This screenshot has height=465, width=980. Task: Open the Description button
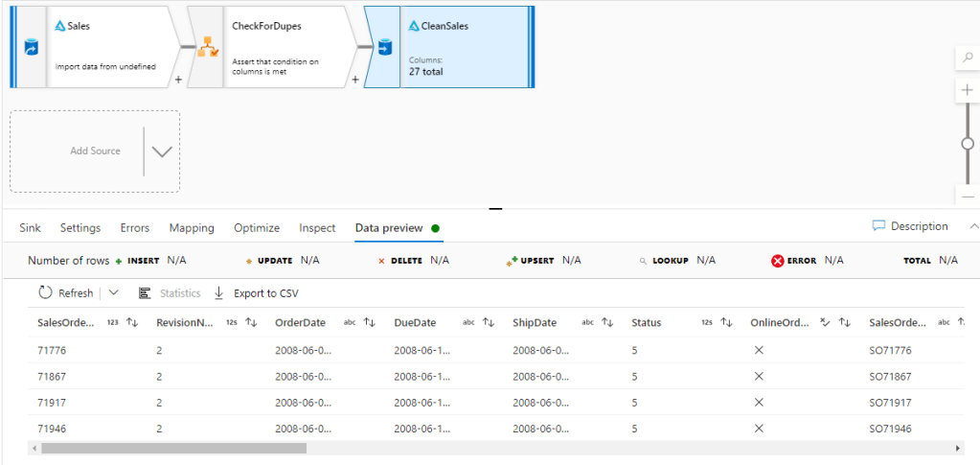click(x=910, y=226)
